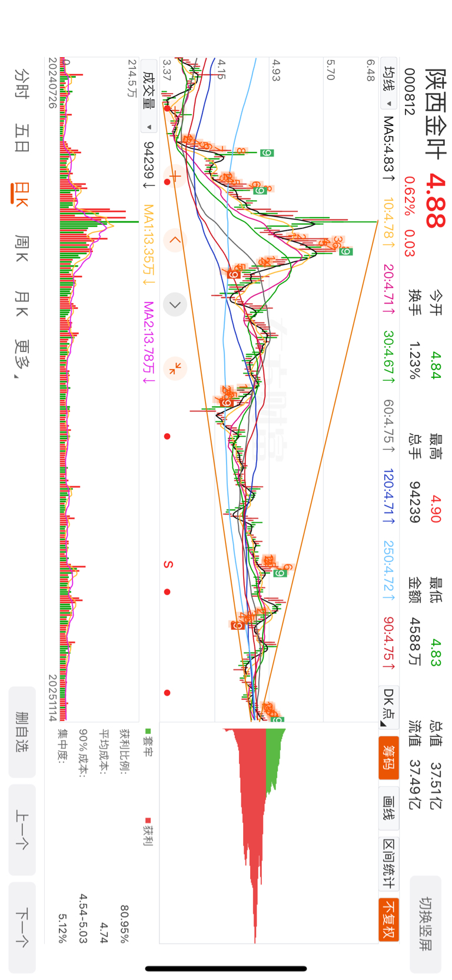Select the 日K tab

coord(22,194)
